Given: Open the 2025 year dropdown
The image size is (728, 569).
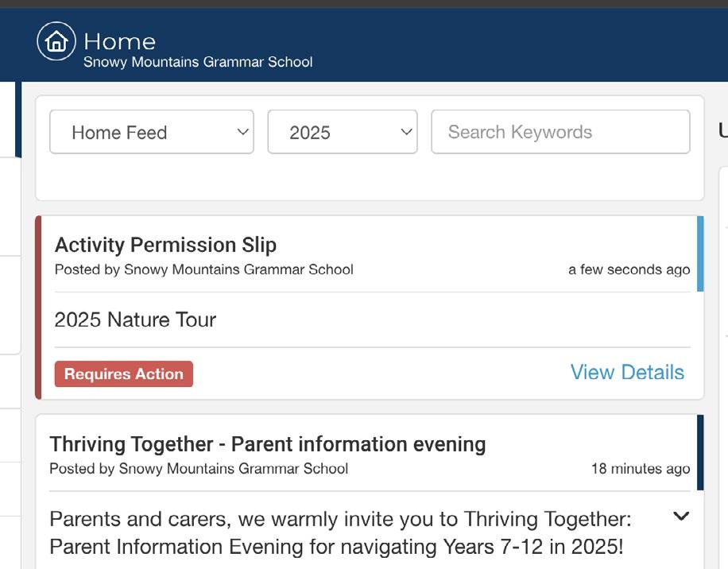Looking at the screenshot, I should click(x=343, y=132).
